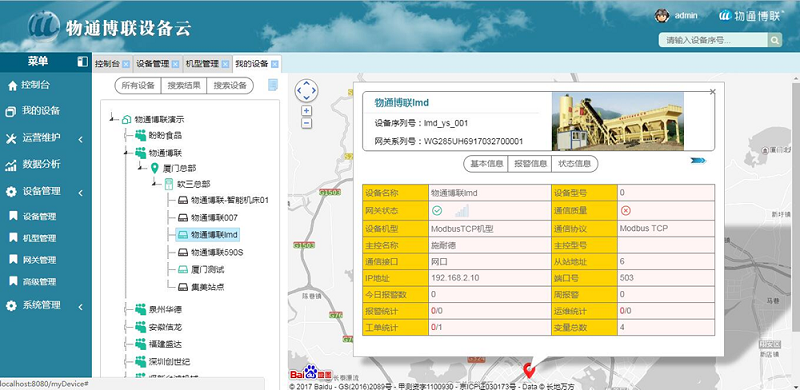Image resolution: width=800 pixels, height=390 pixels.
Task: Switch to the 机型管理 tab
Action: point(202,64)
